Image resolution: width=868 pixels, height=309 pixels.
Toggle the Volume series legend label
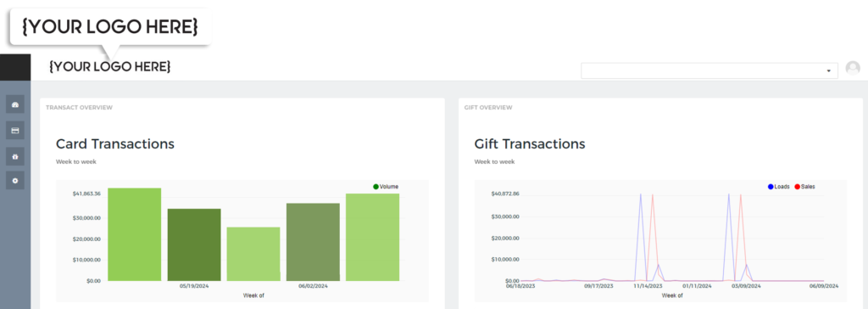(x=388, y=187)
